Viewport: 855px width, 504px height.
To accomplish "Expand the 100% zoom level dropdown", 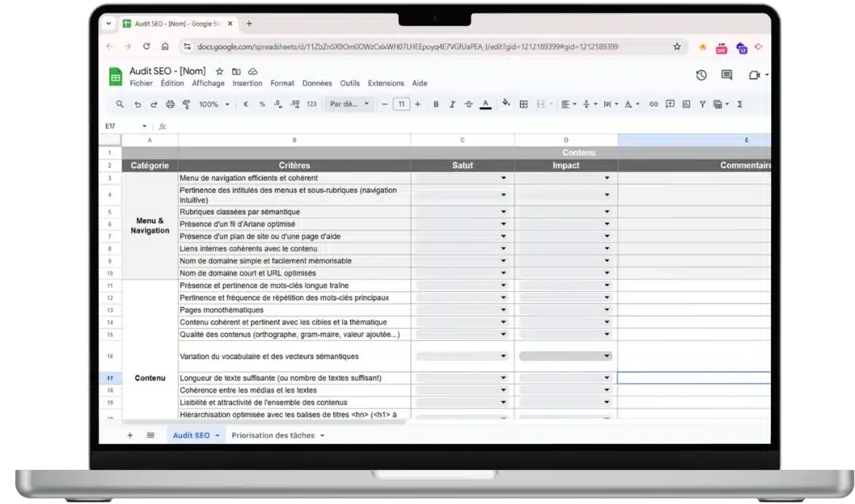I will click(214, 104).
